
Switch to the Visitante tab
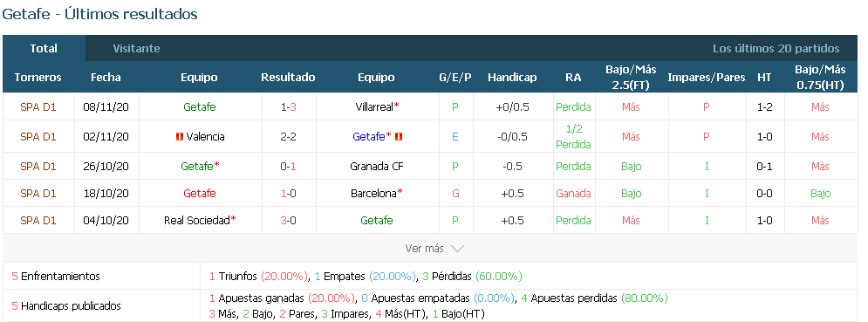pos(136,48)
